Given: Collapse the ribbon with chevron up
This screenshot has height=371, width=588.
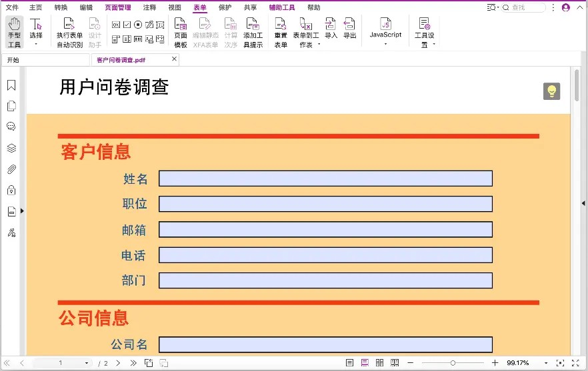Looking at the screenshot, I should [x=580, y=7].
